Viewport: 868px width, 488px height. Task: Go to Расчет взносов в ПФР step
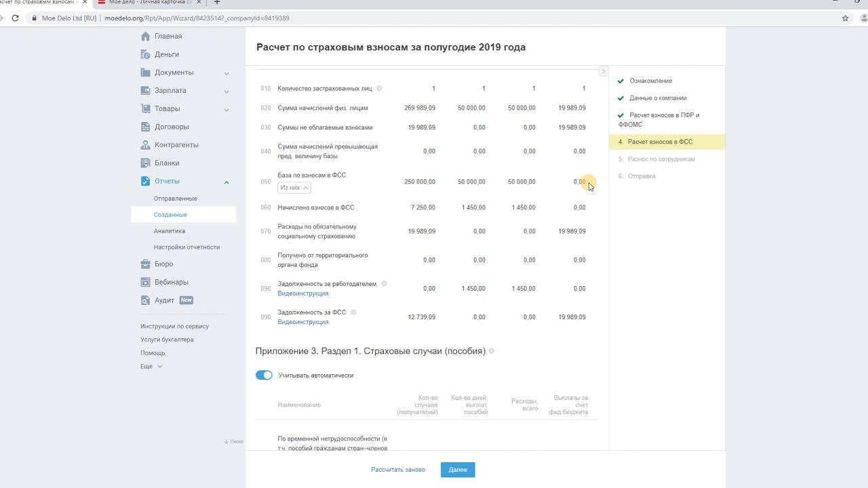pyautogui.click(x=659, y=120)
